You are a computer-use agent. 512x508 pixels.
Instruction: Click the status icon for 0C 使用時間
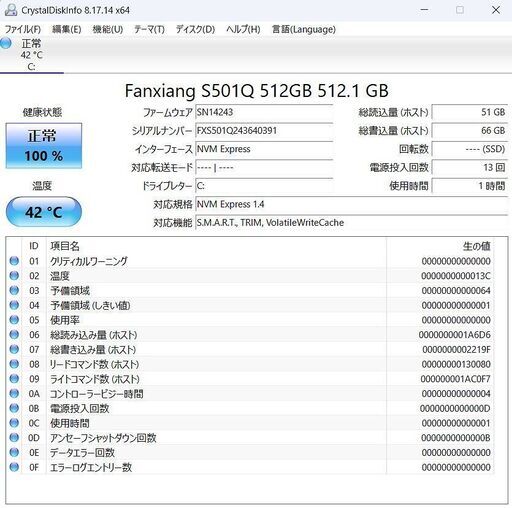[14, 423]
